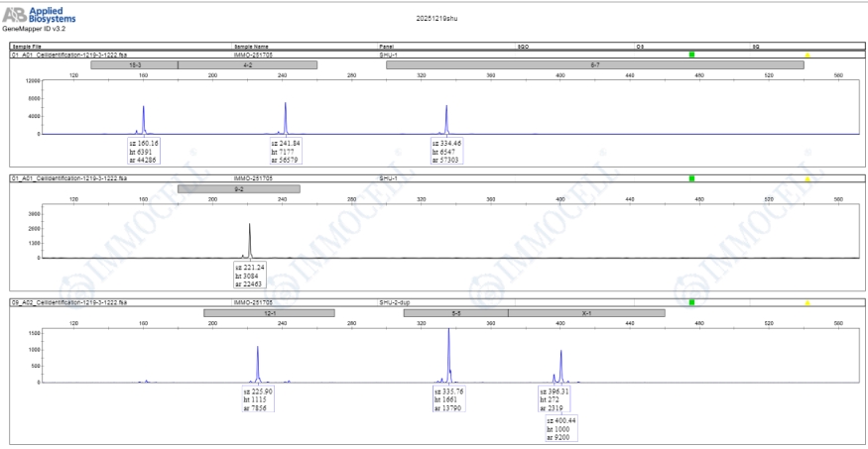Click yellow triangle flag in SHU-2-dup row
868x449 pixels.
point(808,302)
